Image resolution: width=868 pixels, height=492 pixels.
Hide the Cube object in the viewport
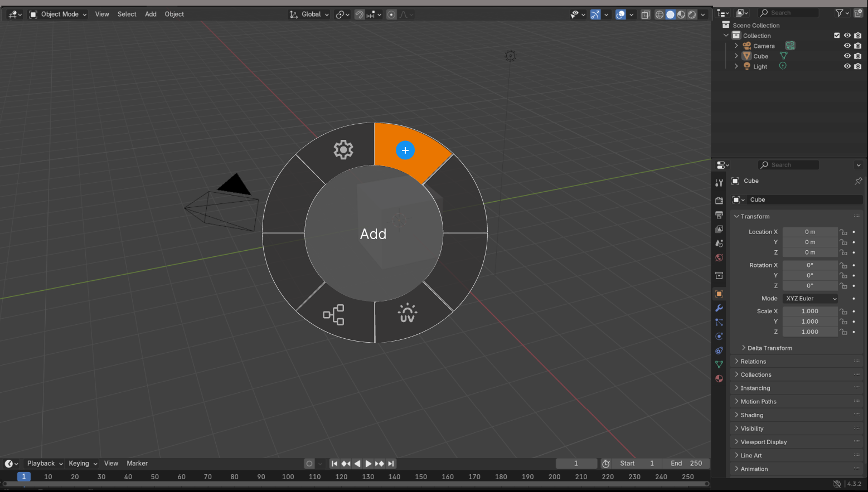(847, 56)
